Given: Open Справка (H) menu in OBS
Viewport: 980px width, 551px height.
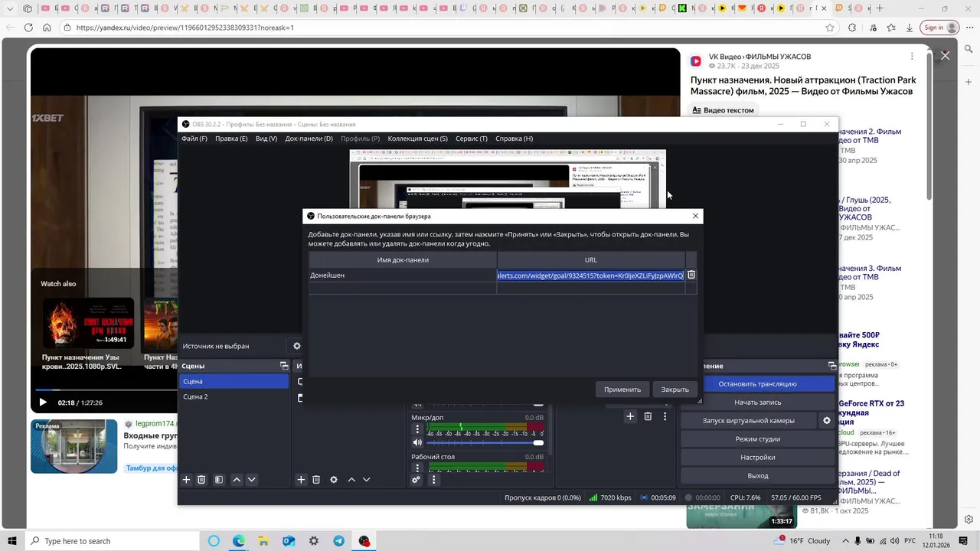Looking at the screenshot, I should 514,139.
